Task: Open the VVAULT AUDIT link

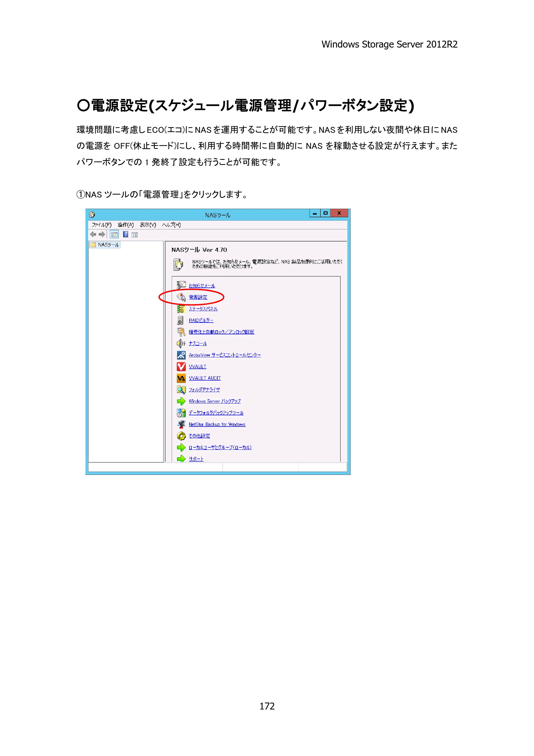Action: pyautogui.click(x=205, y=378)
